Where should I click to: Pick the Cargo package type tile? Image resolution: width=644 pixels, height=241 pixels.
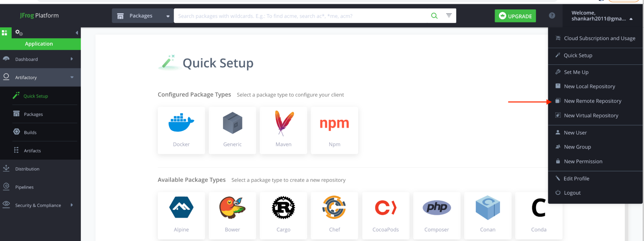coord(283,215)
